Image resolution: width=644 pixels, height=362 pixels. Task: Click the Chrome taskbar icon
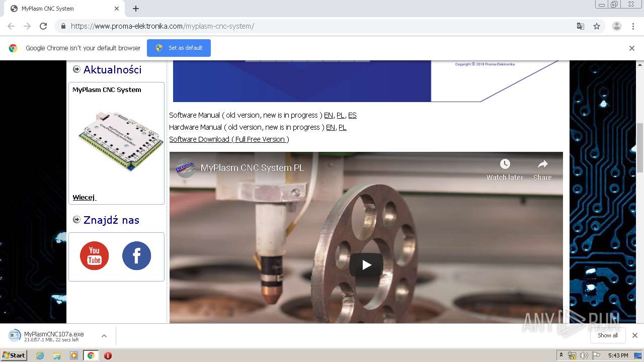[91, 355]
